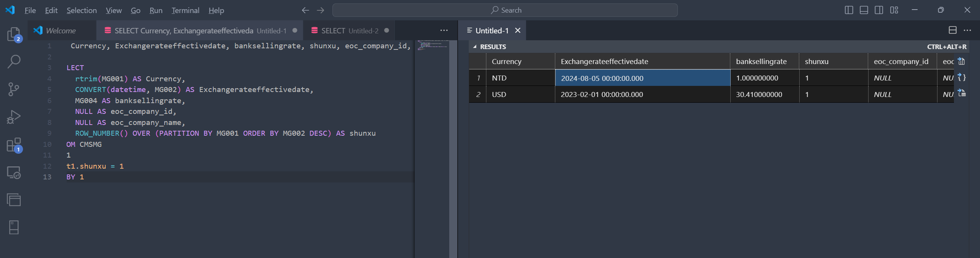This screenshot has height=258, width=980.
Task: Open the server icon view in activity bar
Action: click(x=14, y=227)
